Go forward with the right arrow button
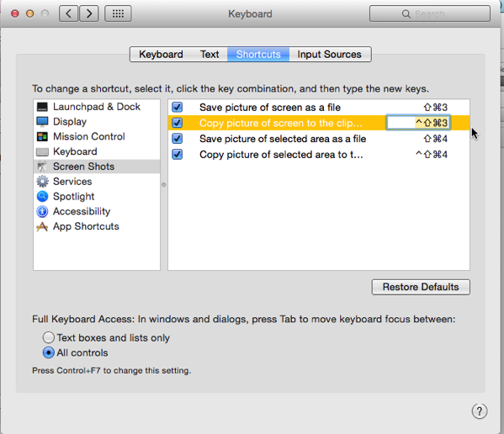Image resolution: width=504 pixels, height=434 pixels. (x=89, y=13)
